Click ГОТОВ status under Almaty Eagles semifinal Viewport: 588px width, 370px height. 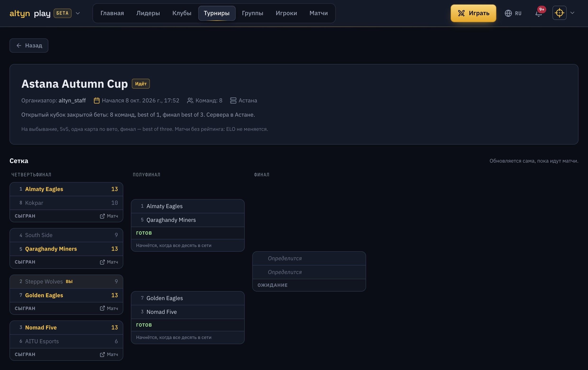(x=144, y=233)
